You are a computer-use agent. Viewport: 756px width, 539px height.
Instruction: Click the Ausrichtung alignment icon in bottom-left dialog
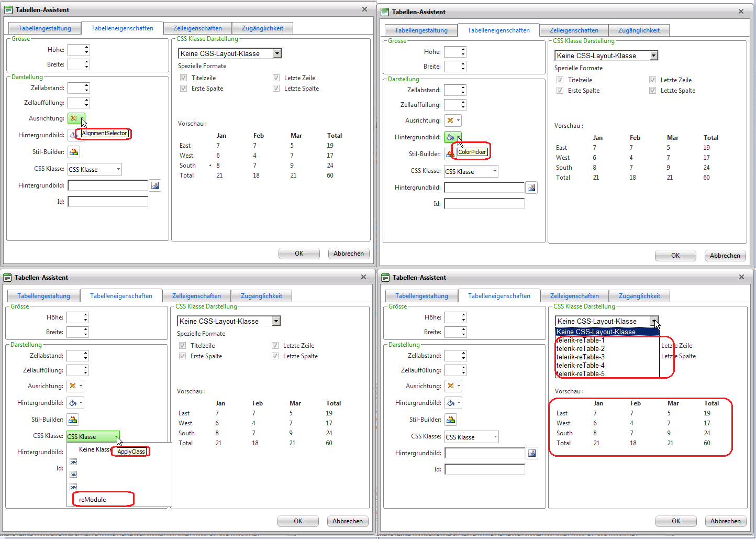coord(75,386)
